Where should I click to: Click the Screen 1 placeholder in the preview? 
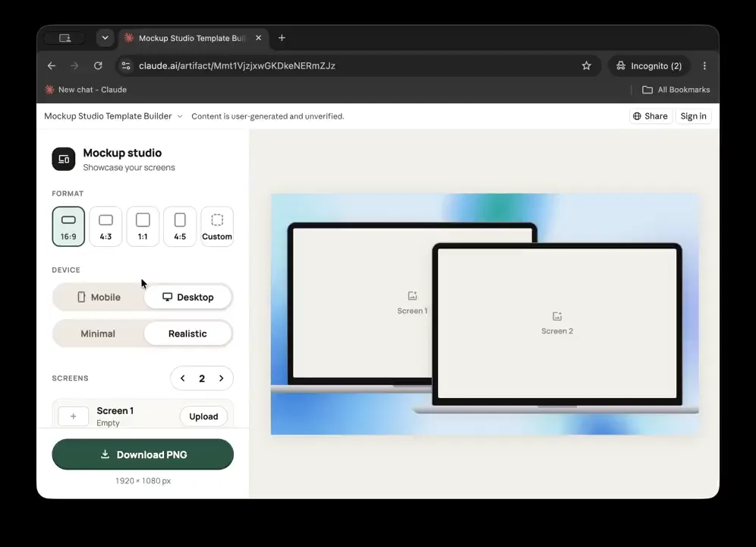point(412,302)
